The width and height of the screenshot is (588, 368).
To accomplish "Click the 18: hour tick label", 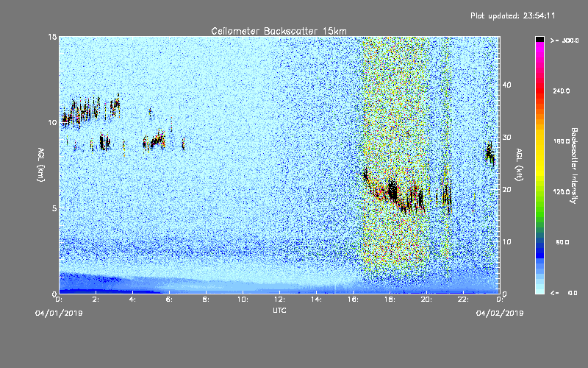I will pyautogui.click(x=390, y=300).
